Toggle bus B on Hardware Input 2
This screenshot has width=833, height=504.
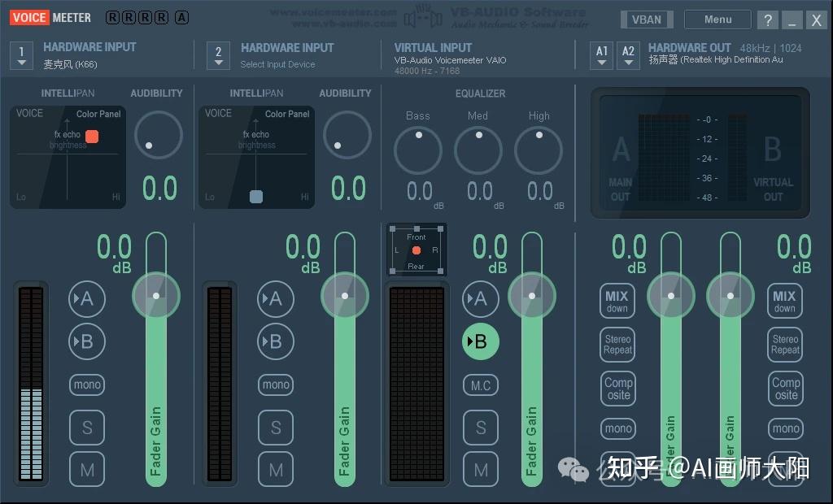[x=276, y=341]
